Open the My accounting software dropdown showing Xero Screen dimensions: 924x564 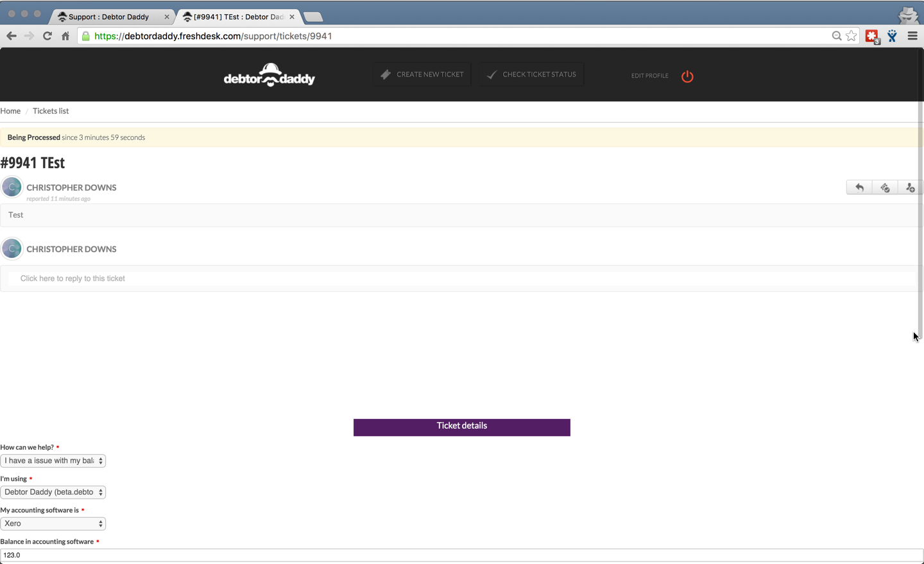[x=53, y=524]
